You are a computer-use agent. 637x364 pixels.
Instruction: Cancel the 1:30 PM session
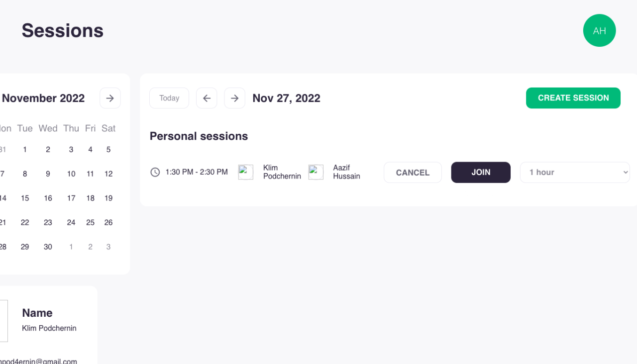coord(413,173)
